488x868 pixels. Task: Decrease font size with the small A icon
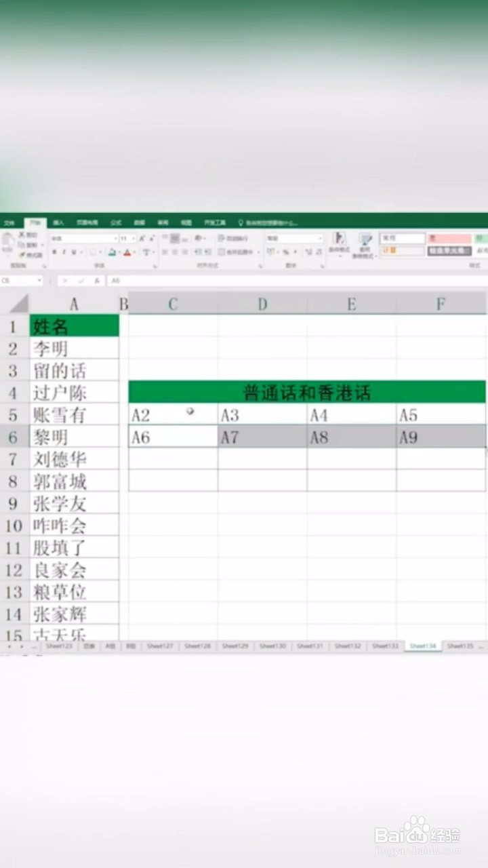(152, 239)
